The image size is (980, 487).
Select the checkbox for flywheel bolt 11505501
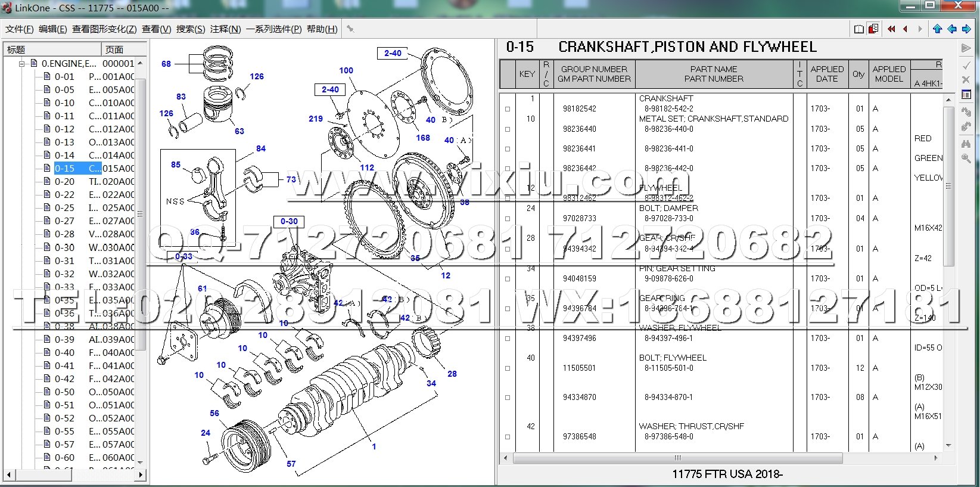pos(508,368)
